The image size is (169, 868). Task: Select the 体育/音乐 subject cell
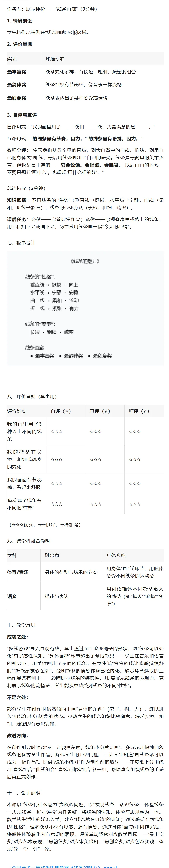coord(18,572)
